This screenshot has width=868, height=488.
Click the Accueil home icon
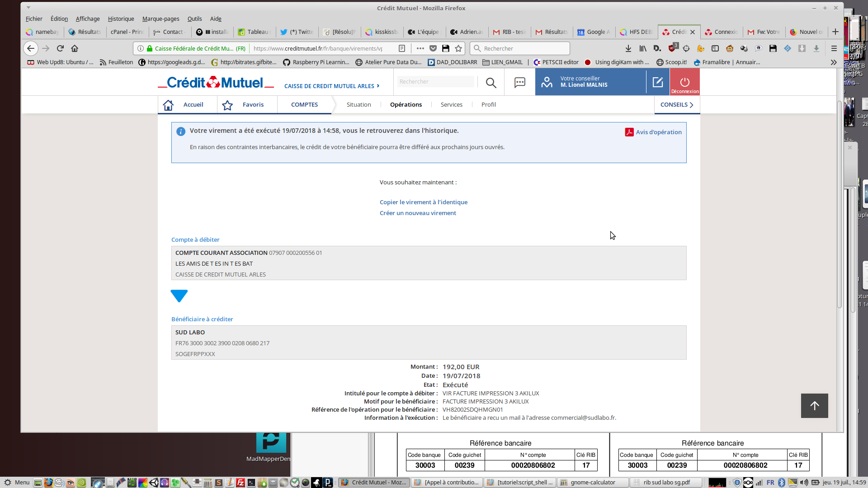click(x=168, y=105)
